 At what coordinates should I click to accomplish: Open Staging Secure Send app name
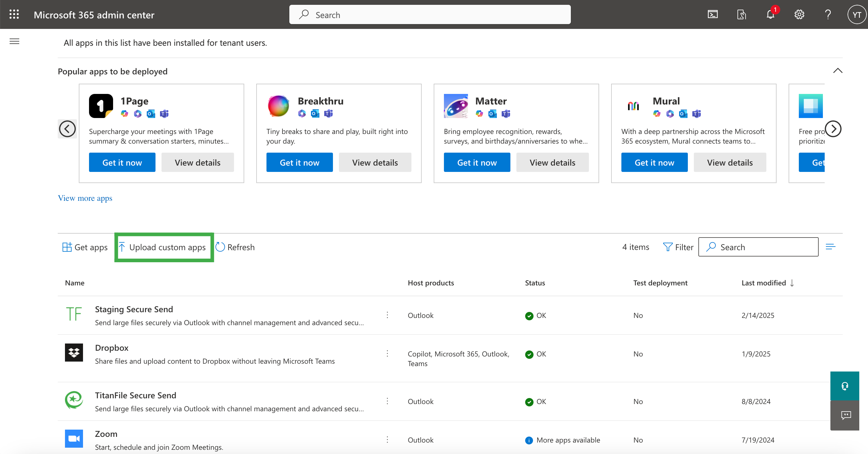click(x=134, y=309)
